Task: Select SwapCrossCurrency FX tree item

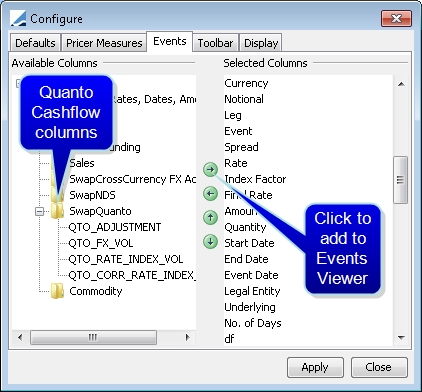Action: (x=132, y=179)
